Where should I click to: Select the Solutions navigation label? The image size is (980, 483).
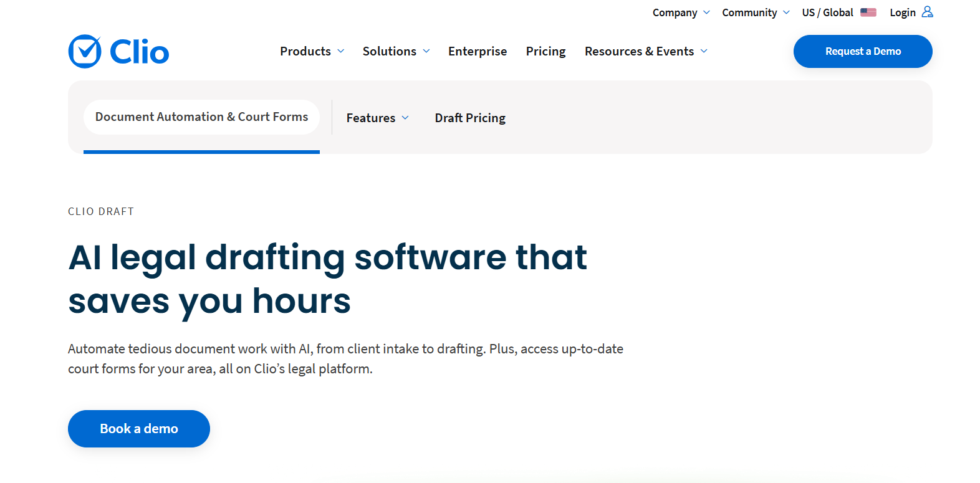click(390, 51)
